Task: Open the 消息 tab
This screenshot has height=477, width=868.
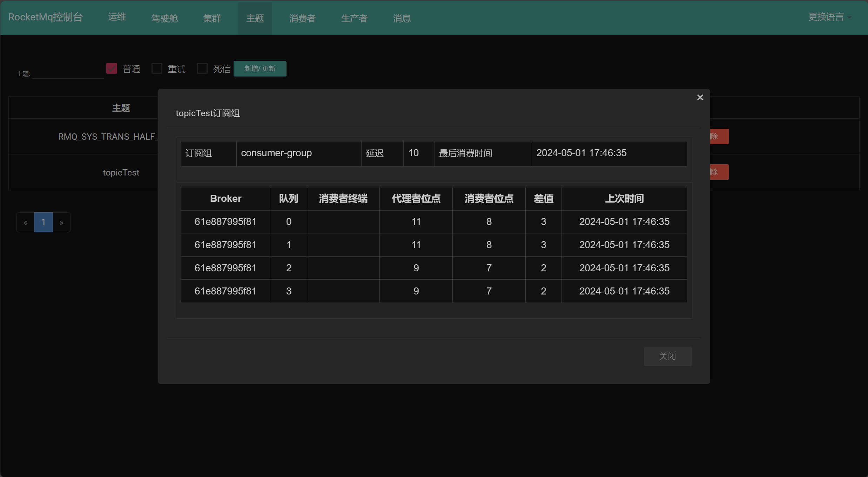Action: [401, 18]
